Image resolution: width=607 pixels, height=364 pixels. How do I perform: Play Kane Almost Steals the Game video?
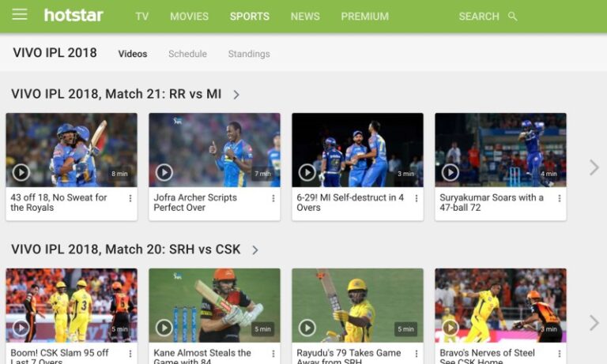(164, 328)
